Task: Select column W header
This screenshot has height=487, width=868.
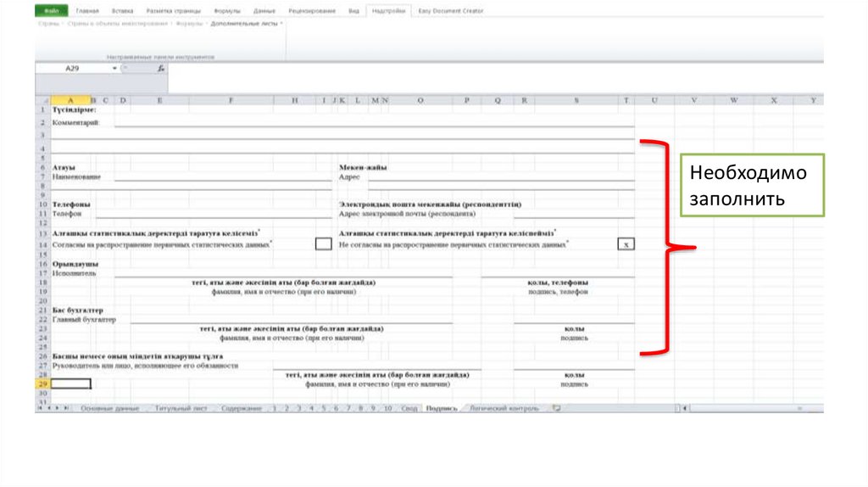Action: click(734, 100)
